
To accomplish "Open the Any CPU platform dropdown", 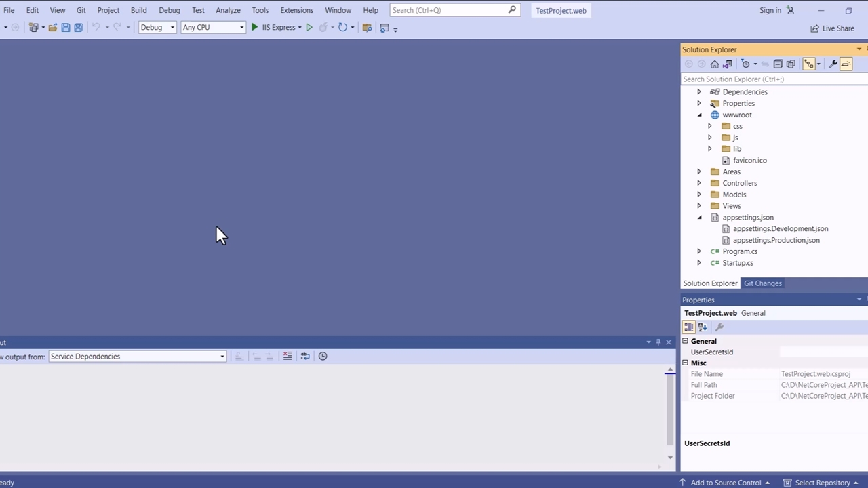I will click(213, 28).
